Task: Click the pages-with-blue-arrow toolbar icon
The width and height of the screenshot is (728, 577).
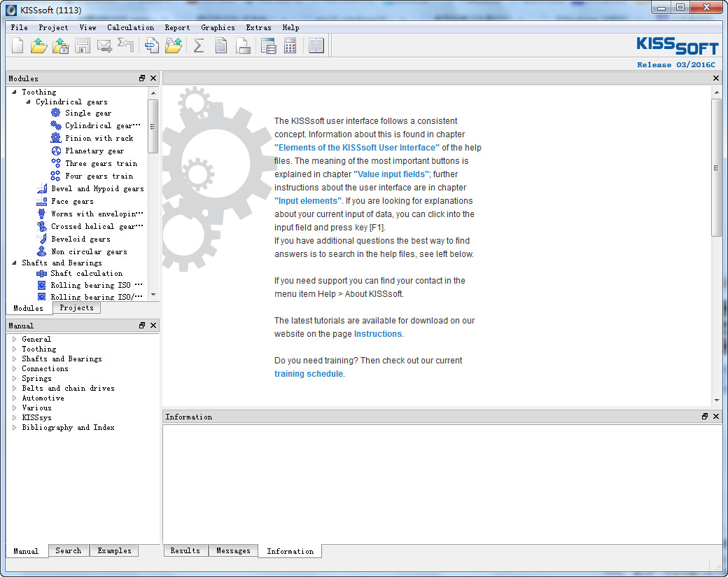Action: (152, 46)
